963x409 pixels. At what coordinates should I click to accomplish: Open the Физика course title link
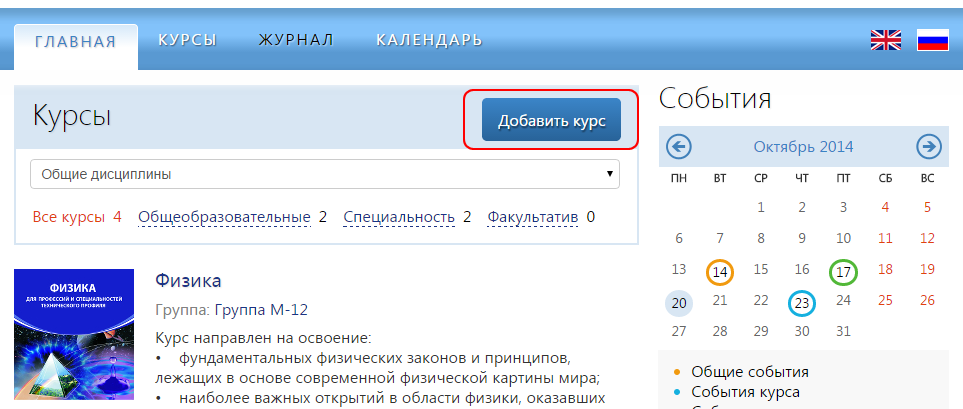click(x=188, y=280)
